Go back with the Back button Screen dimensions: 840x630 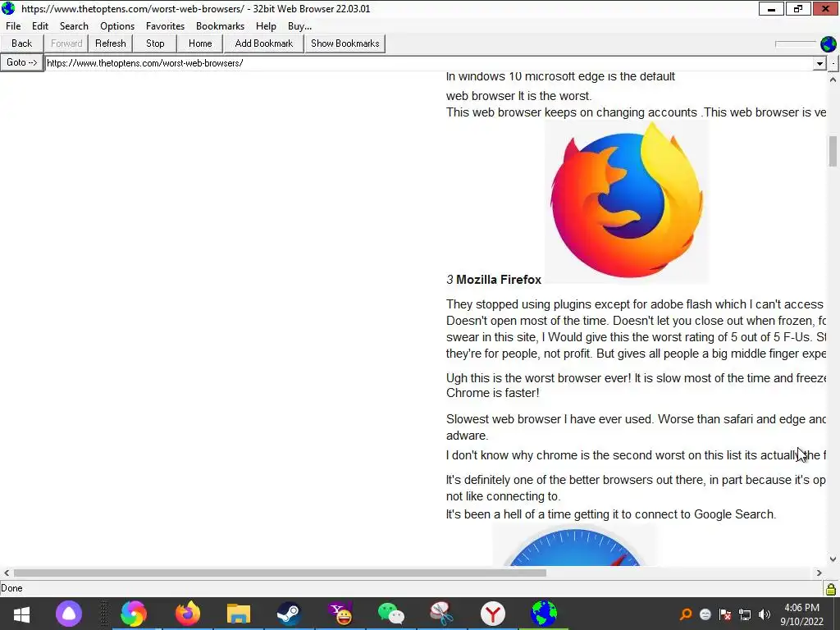click(x=22, y=43)
